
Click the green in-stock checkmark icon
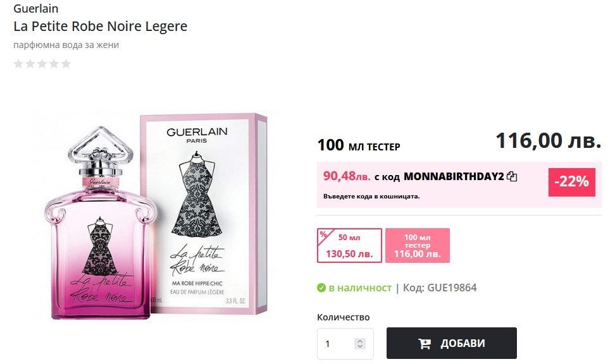321,288
